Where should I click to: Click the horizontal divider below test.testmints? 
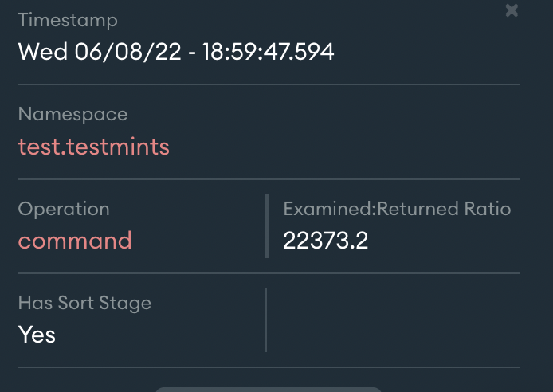click(269, 178)
